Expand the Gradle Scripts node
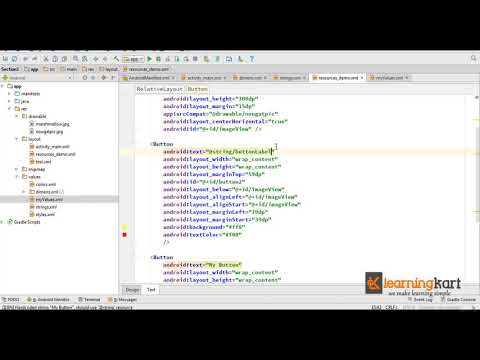 pos(3,222)
